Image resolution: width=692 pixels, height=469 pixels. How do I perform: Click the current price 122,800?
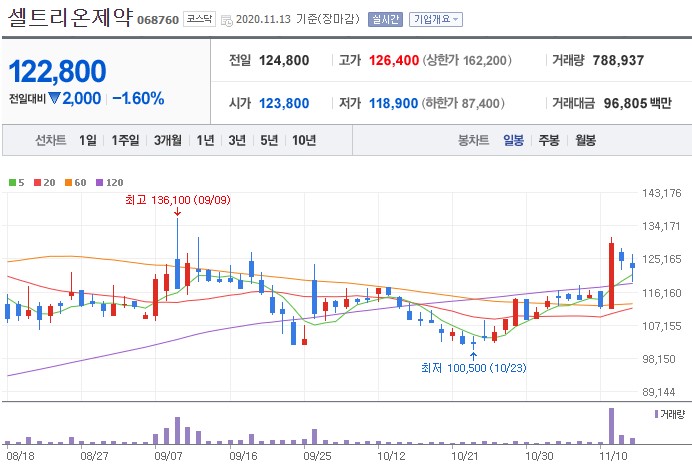tap(57, 71)
